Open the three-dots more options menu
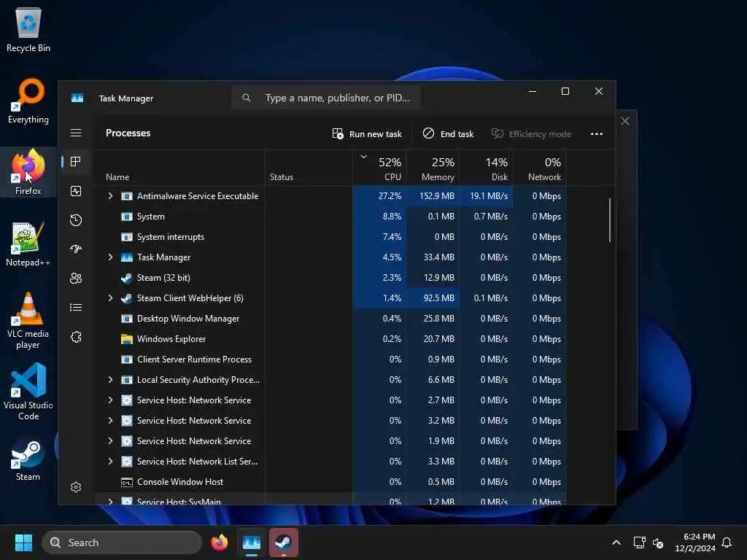This screenshot has width=747, height=560. click(x=597, y=134)
